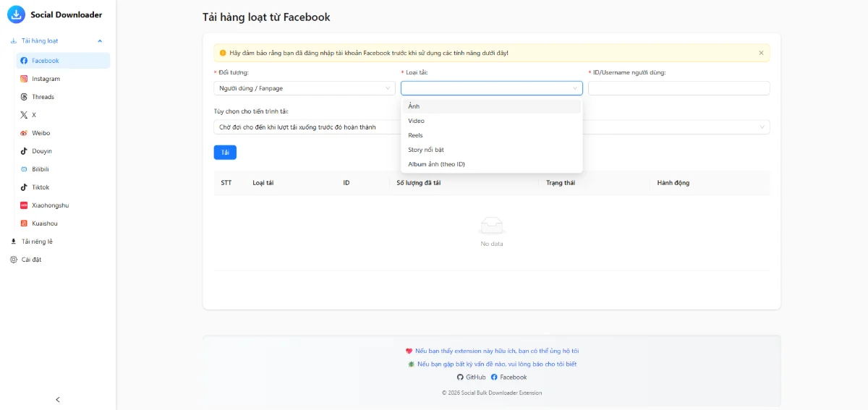
Task: Click the Tiktok icon in sidebar
Action: (24, 187)
